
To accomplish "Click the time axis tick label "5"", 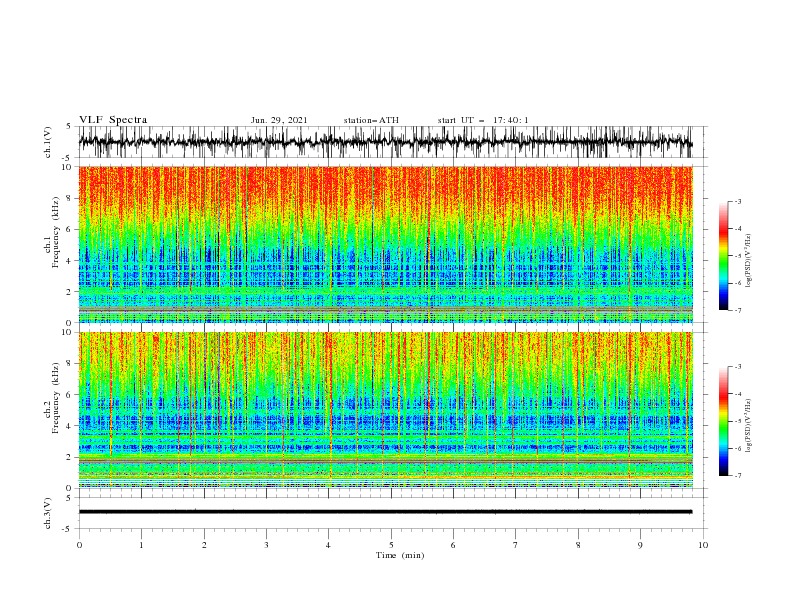I will (x=391, y=545).
